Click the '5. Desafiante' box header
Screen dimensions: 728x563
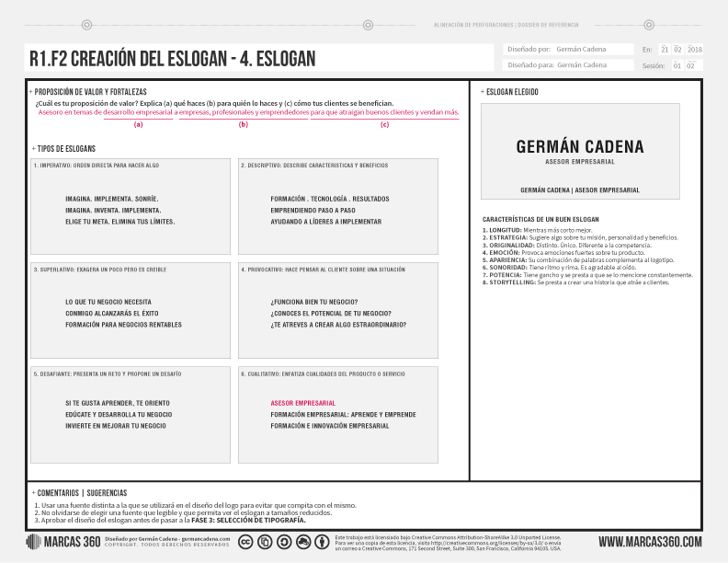click(x=108, y=373)
